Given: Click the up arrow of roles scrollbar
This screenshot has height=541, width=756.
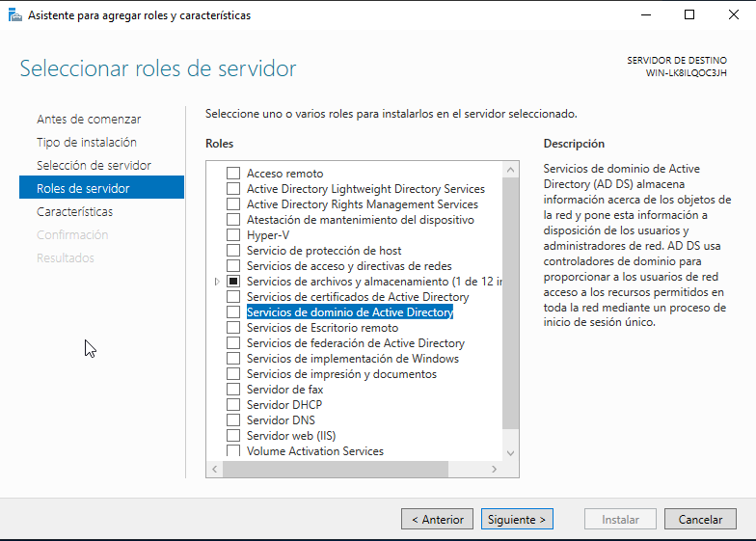Looking at the screenshot, I should 511,170.
